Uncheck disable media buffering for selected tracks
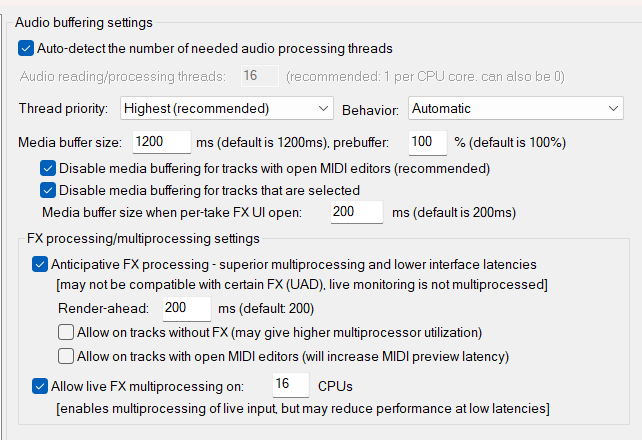 coord(48,190)
